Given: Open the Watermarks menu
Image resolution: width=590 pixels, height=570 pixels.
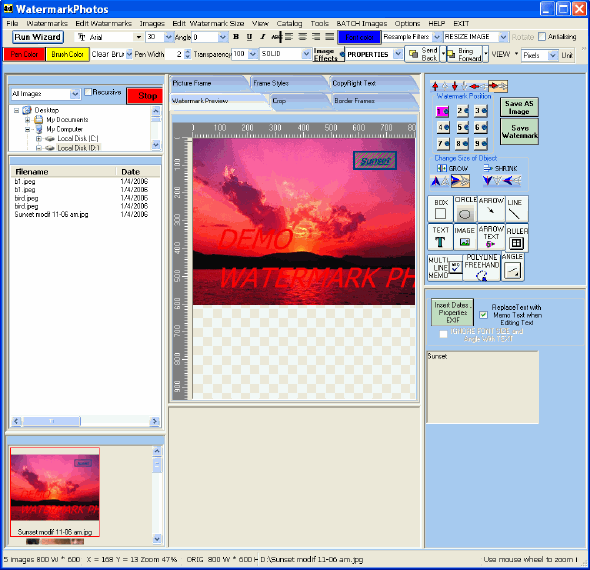Looking at the screenshot, I should [x=47, y=23].
